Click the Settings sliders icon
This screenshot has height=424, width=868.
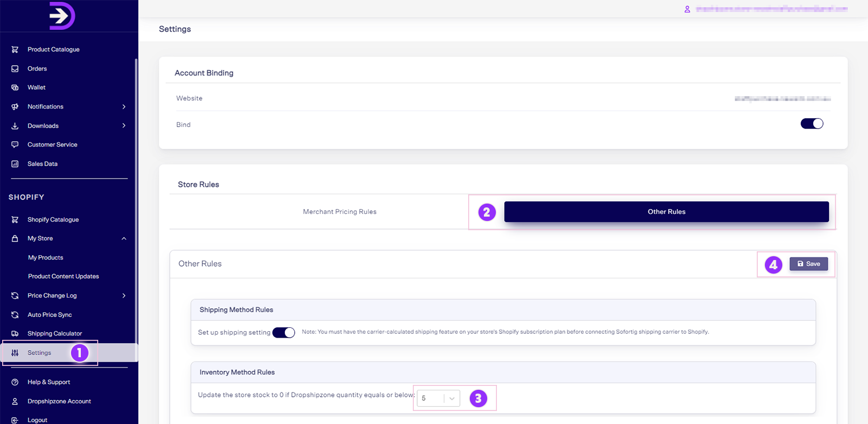15,353
